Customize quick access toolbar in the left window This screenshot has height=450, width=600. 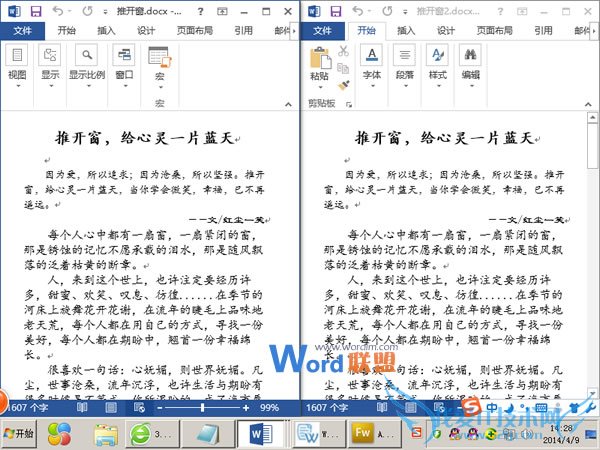[x=105, y=12]
